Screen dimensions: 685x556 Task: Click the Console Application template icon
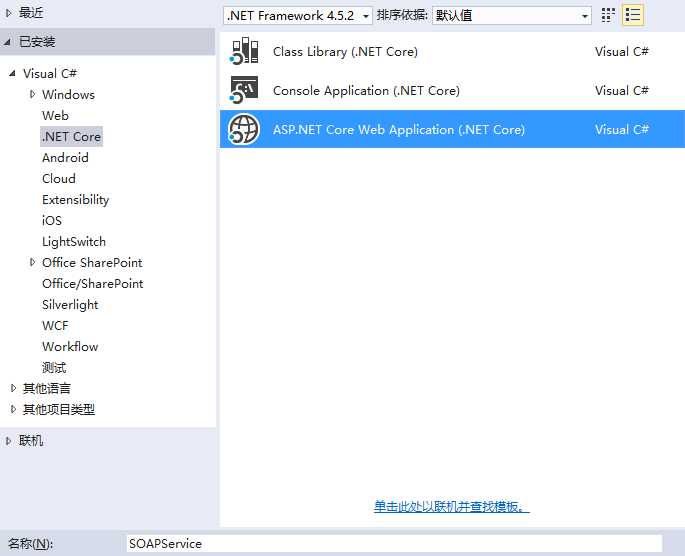(244, 90)
